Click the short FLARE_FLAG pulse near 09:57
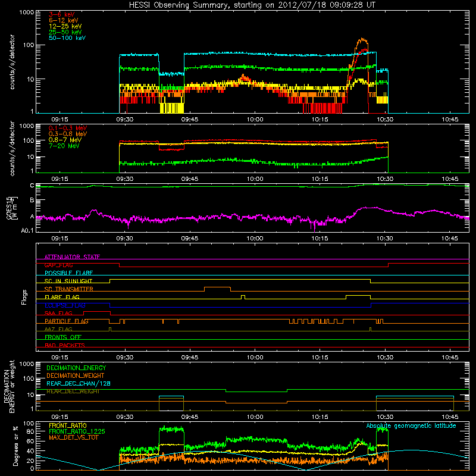This screenshot has height=476, width=476. (243, 296)
